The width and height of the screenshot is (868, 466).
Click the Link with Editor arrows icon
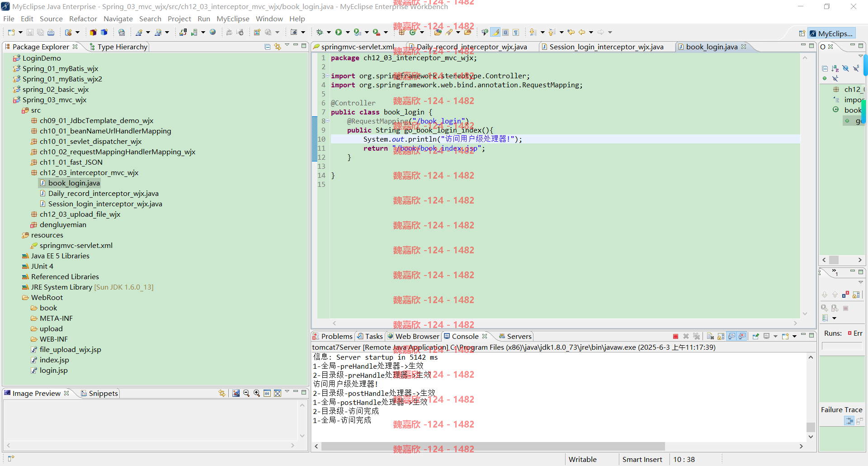pos(278,47)
